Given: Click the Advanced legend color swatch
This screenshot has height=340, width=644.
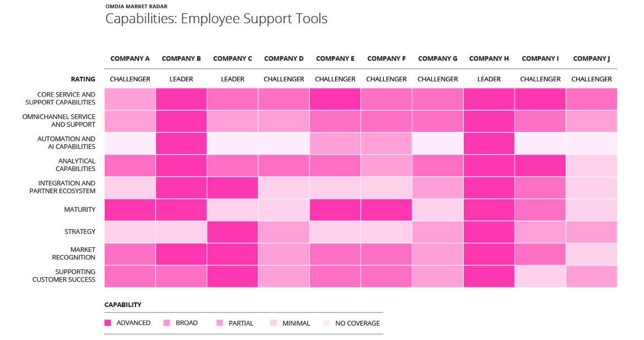Looking at the screenshot, I should 108,323.
